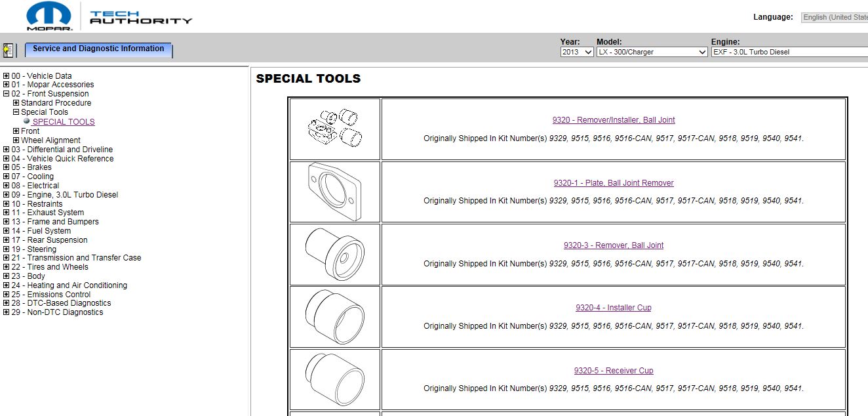The width and height of the screenshot is (868, 416).
Task: Open the Year dropdown
Action: pos(577,52)
